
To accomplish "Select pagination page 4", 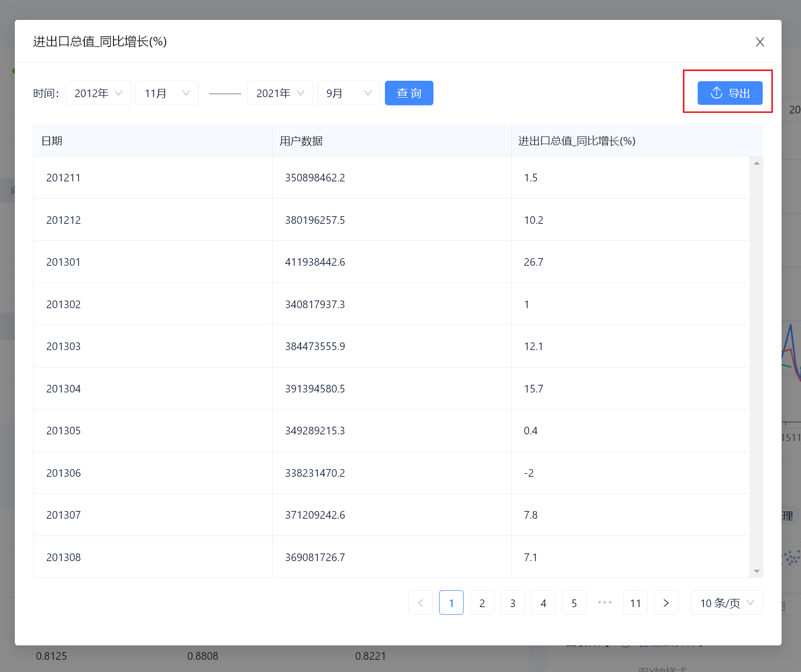I will [543, 603].
